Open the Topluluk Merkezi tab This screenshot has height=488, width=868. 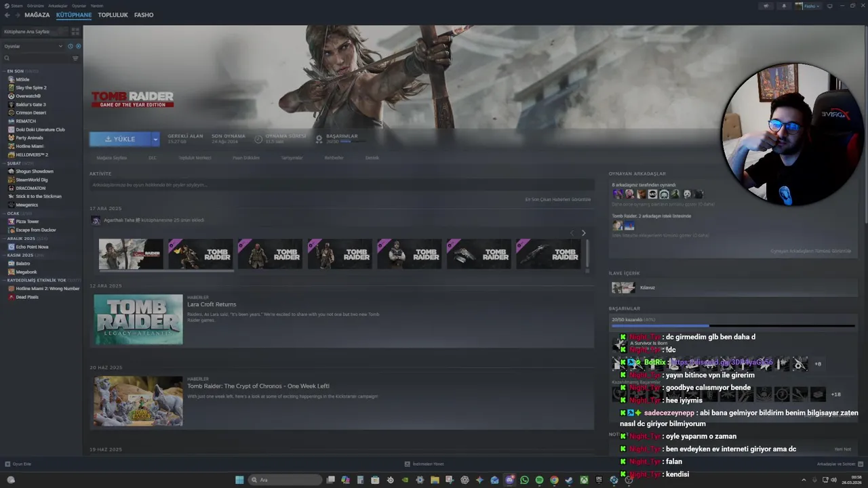[x=195, y=158]
